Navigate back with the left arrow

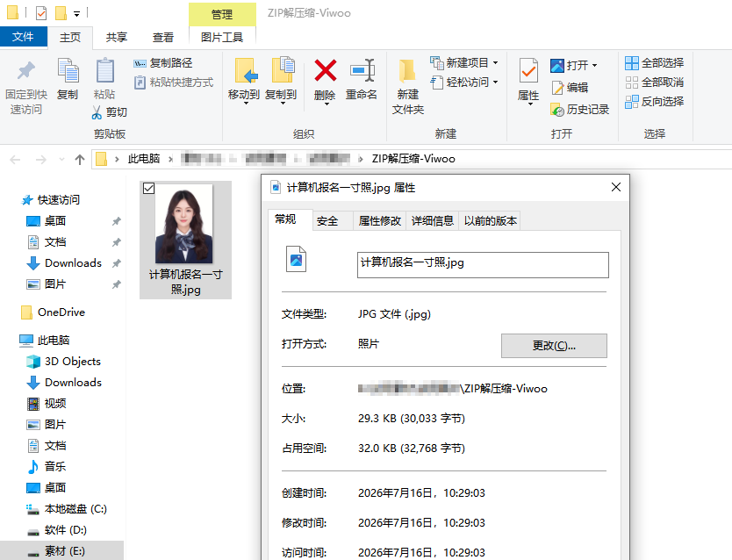16,160
